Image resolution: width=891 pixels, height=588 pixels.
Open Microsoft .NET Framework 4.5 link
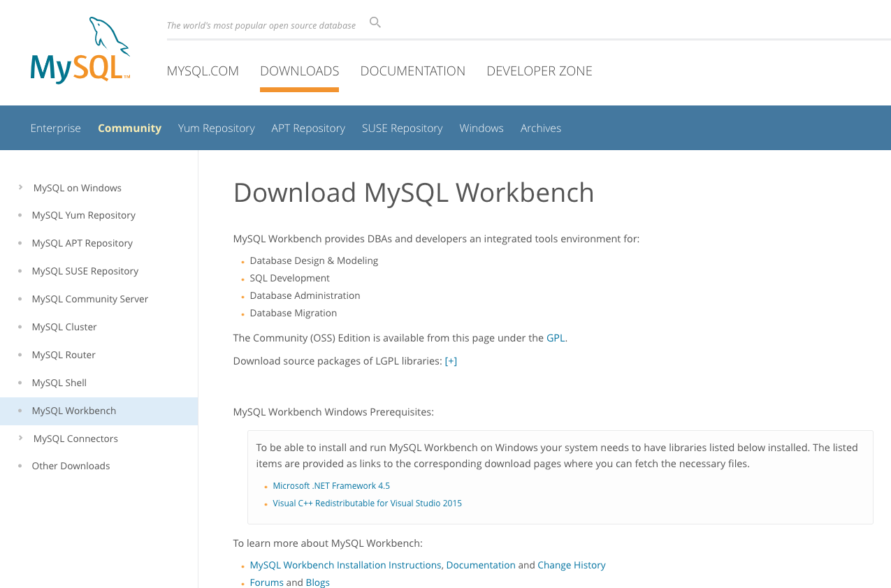(x=331, y=486)
